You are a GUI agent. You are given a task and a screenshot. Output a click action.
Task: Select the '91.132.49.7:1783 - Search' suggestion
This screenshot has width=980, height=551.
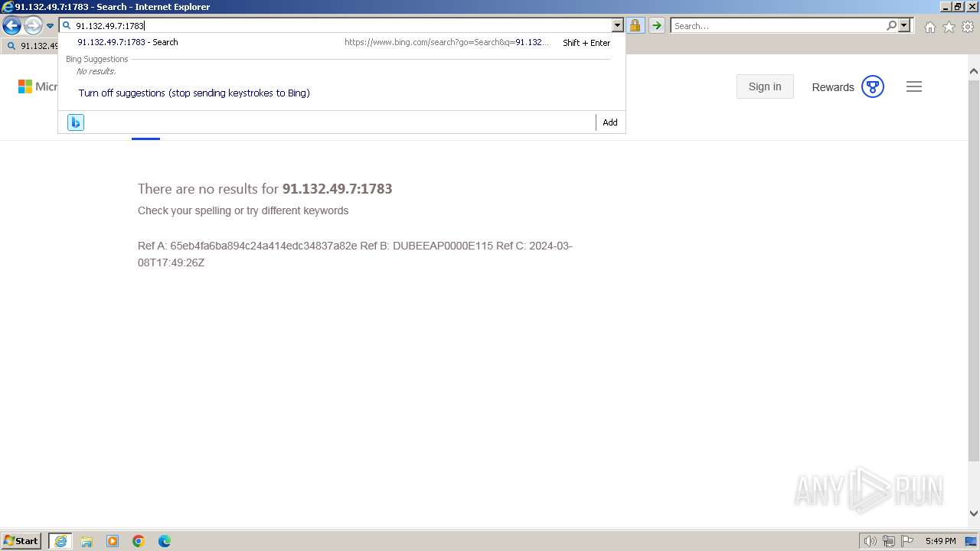click(x=128, y=42)
